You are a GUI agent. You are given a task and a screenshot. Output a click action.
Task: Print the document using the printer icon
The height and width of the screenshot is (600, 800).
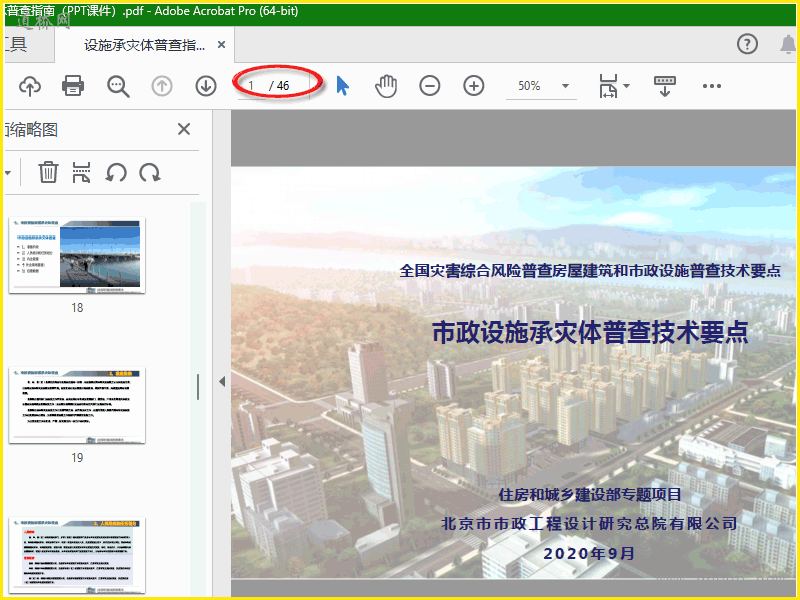pos(73,86)
